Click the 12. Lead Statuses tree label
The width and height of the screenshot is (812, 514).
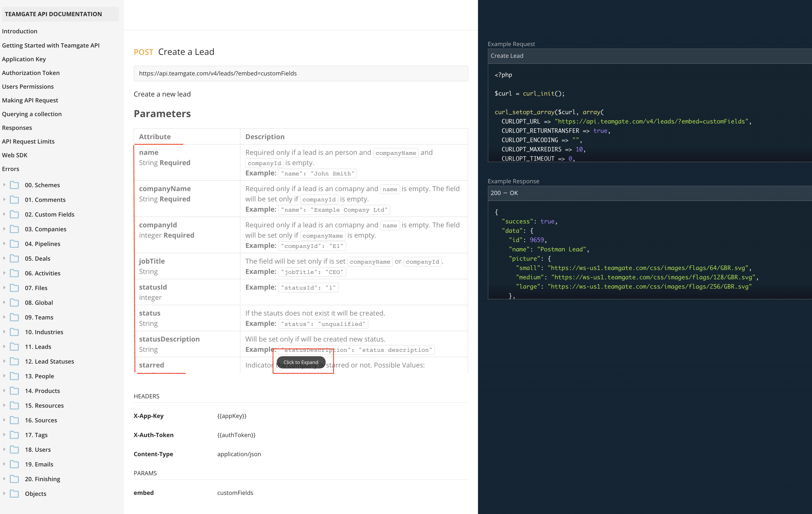[49, 361]
